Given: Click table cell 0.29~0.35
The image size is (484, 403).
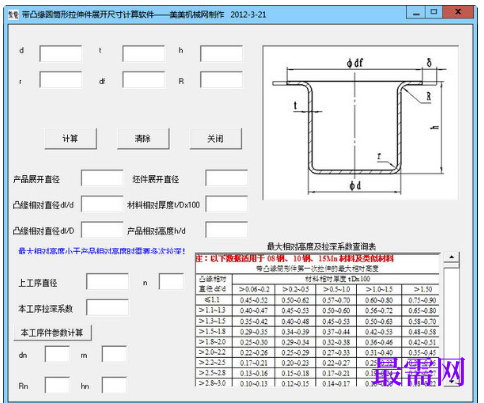Looking at the screenshot, I should (x=254, y=332).
